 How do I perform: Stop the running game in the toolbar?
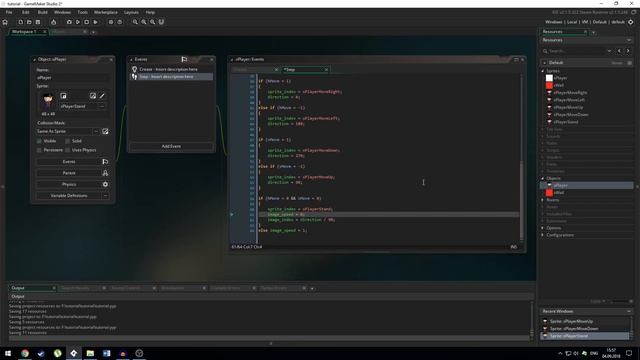[x=87, y=22]
